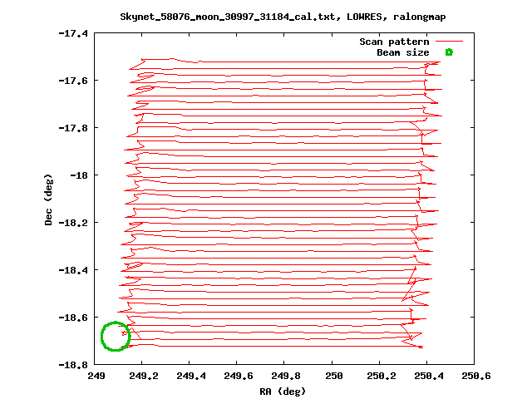Click the 249.6 RA tick label
532x399 pixels.
pos(239,376)
